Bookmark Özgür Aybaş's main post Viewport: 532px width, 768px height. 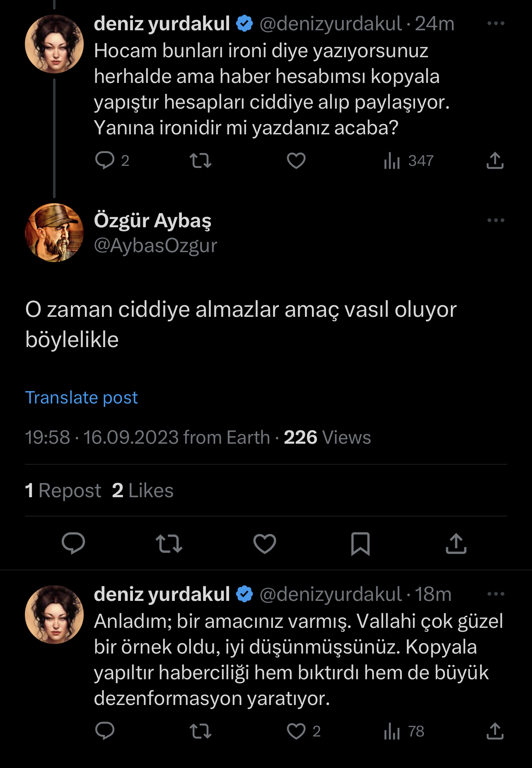[x=360, y=543]
